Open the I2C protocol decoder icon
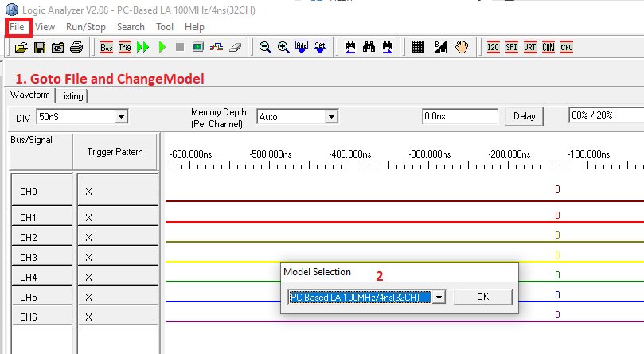644x354 pixels. 494,48
